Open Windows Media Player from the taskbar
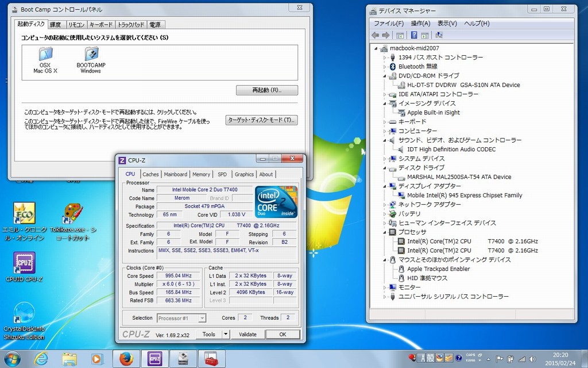This screenshot has height=368, width=588. coord(96,359)
